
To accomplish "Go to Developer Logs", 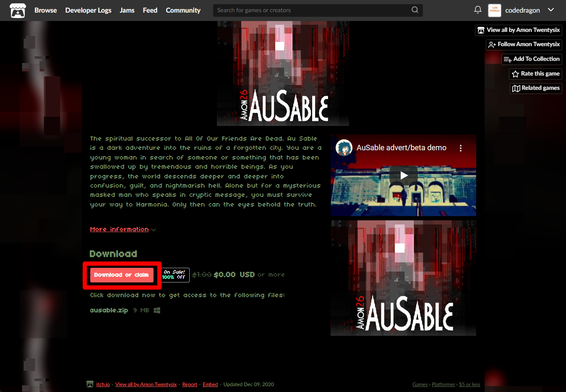I will [88, 10].
